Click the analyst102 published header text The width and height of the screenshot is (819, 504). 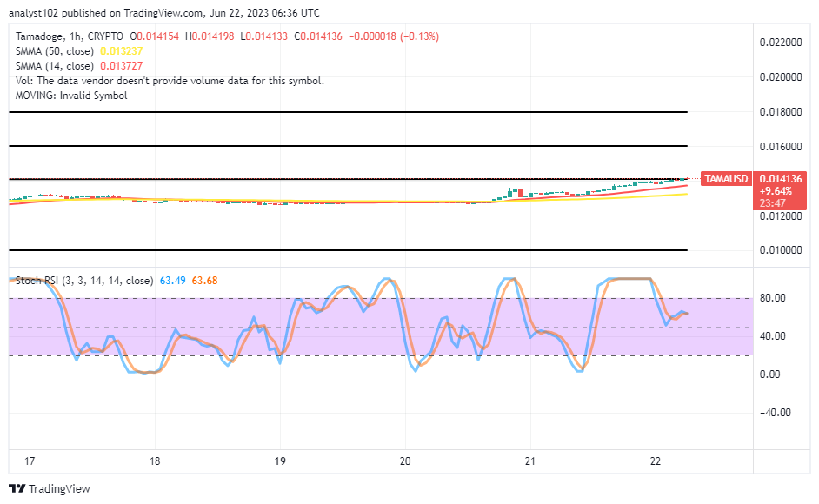coord(164,12)
